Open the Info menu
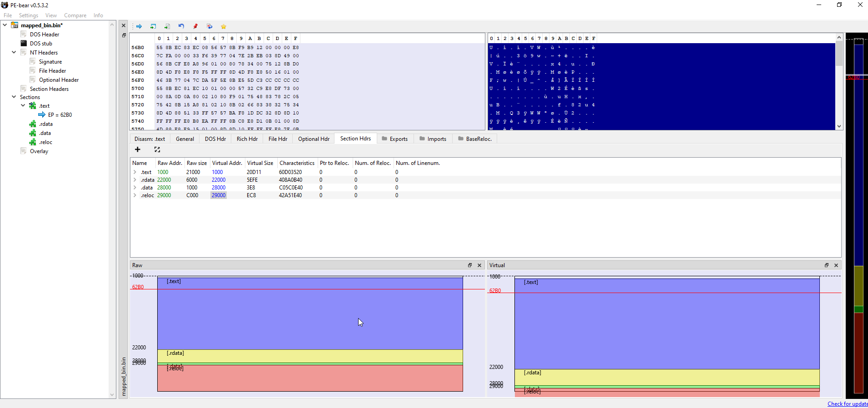The image size is (868, 408). point(98,15)
